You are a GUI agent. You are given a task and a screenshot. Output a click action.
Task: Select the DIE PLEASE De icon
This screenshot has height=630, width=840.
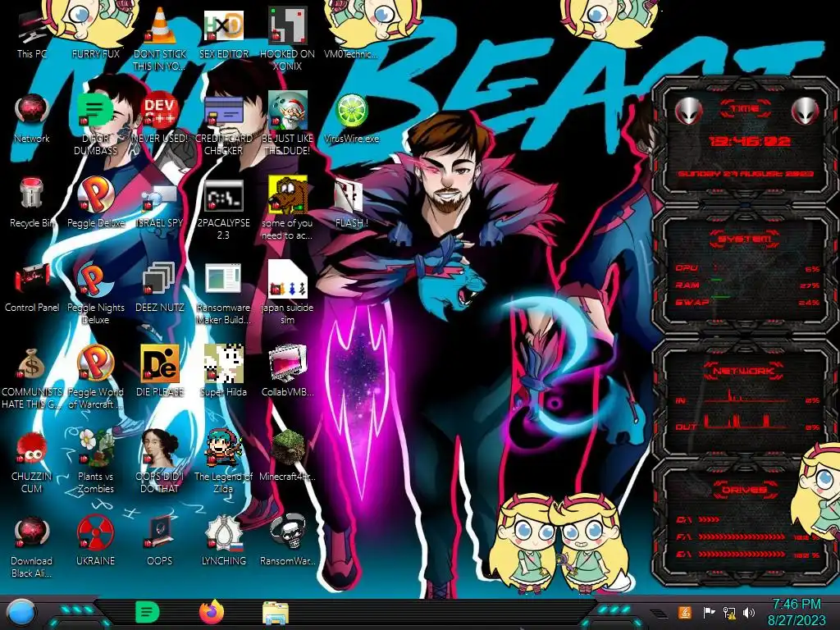(160, 364)
